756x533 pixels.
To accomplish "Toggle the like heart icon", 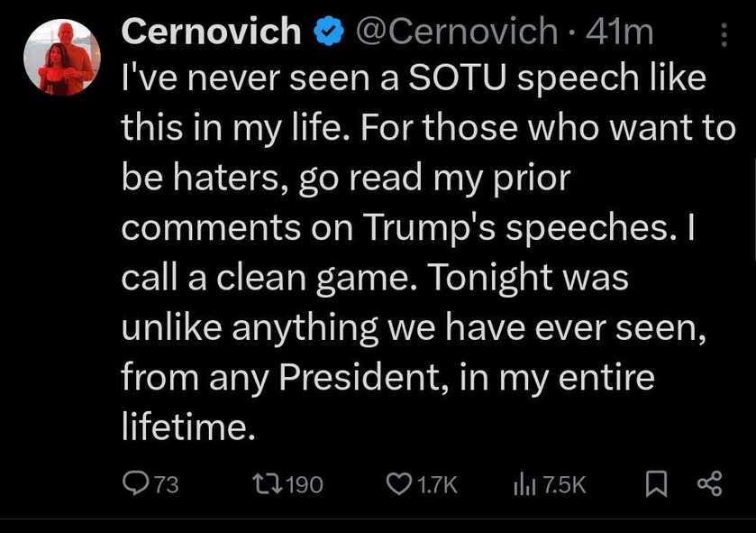I will (x=398, y=484).
